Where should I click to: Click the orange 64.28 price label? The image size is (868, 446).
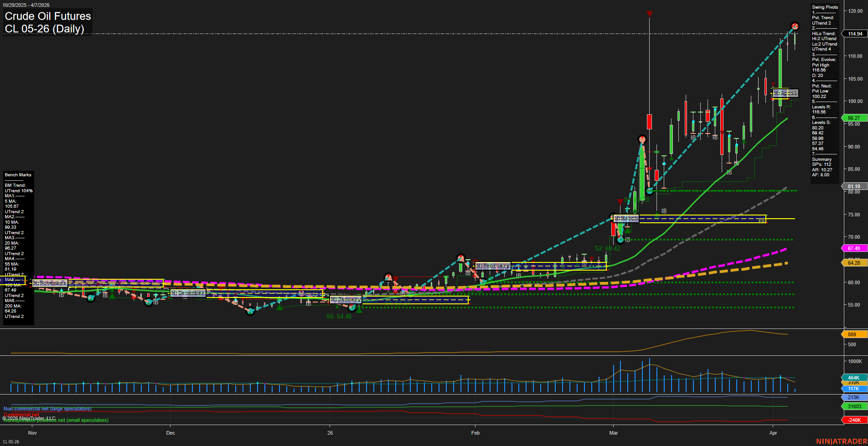tap(855, 263)
